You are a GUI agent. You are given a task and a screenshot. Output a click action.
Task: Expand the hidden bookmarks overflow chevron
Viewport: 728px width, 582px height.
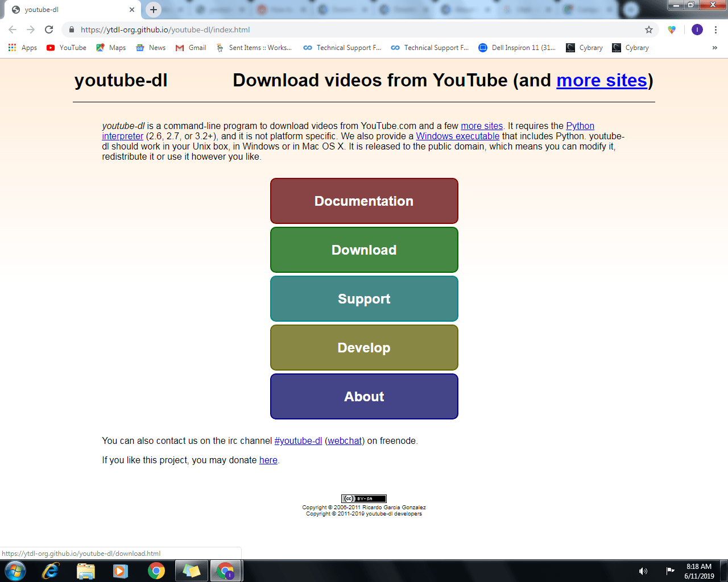pos(714,48)
